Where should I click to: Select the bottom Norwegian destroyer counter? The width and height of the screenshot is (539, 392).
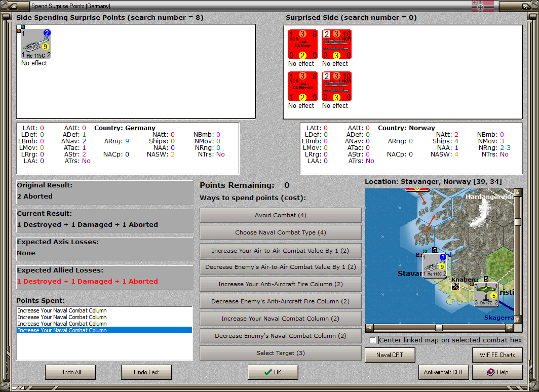[336, 86]
